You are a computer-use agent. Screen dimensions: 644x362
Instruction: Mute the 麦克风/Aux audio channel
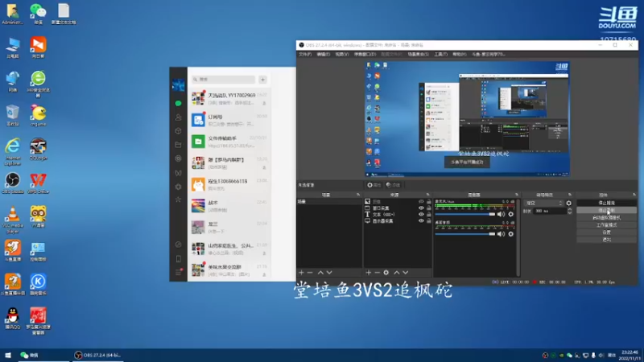pyautogui.click(x=501, y=214)
